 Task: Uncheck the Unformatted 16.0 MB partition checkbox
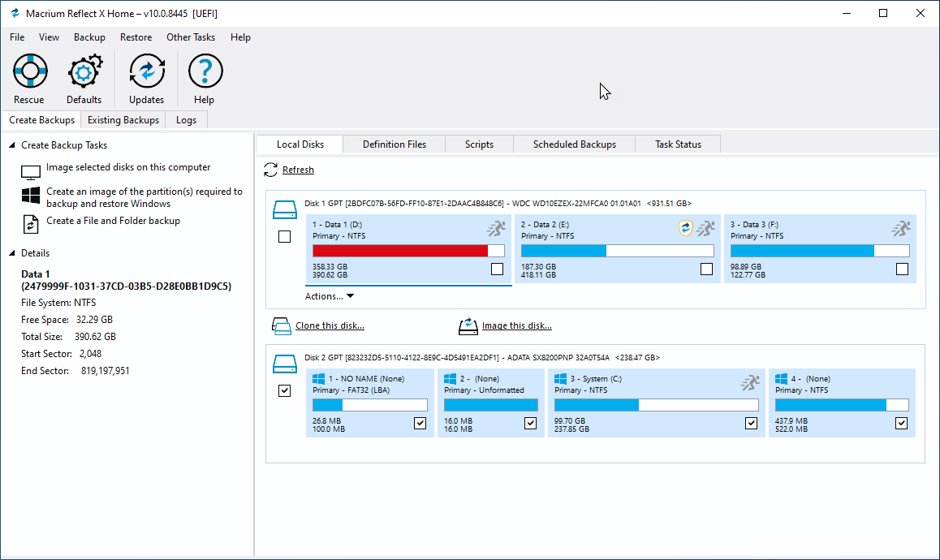(531, 424)
